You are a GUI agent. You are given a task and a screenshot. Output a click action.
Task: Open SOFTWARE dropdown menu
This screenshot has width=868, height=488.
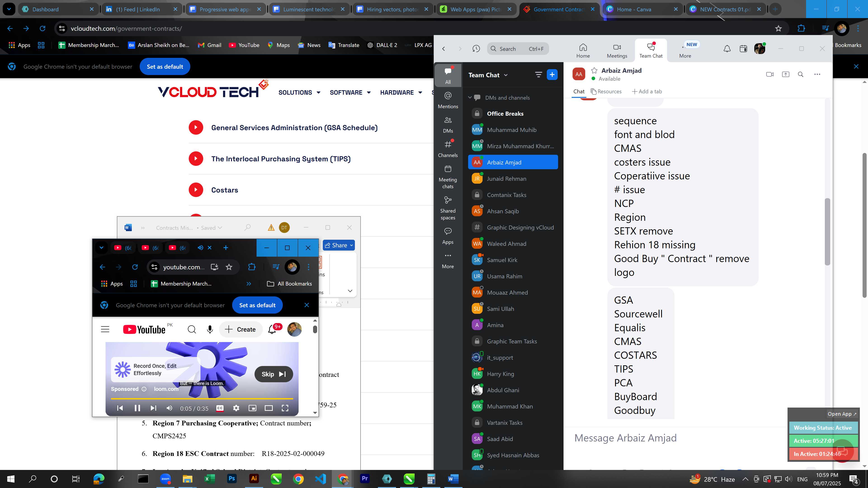[x=350, y=93]
